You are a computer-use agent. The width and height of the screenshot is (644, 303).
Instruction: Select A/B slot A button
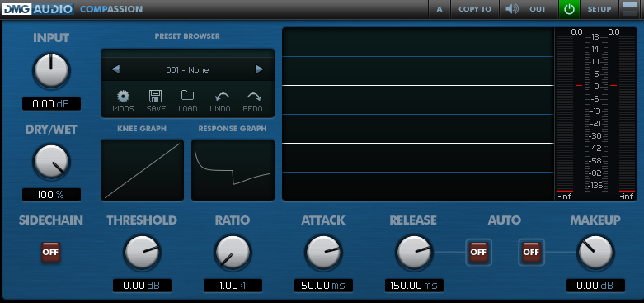pyautogui.click(x=440, y=9)
